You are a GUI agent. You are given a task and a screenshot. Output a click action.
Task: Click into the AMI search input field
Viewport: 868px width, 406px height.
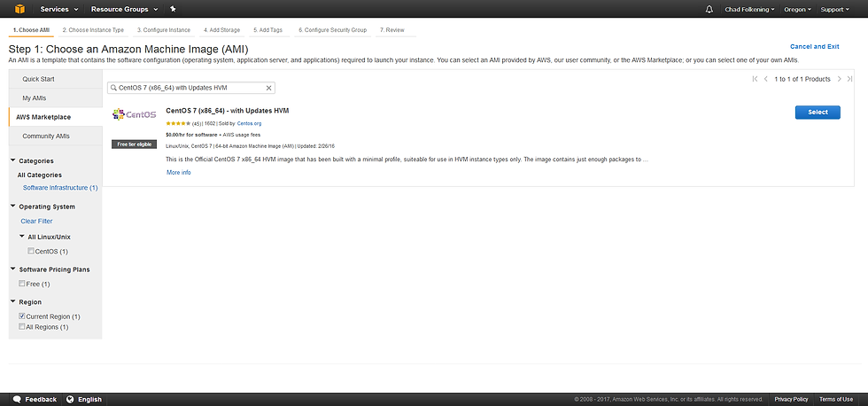click(191, 88)
